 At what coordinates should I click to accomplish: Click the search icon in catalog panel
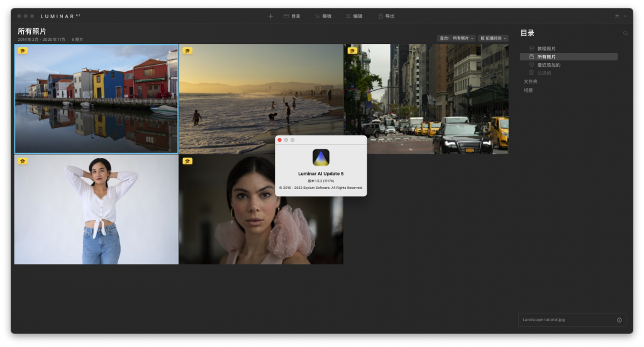625,33
